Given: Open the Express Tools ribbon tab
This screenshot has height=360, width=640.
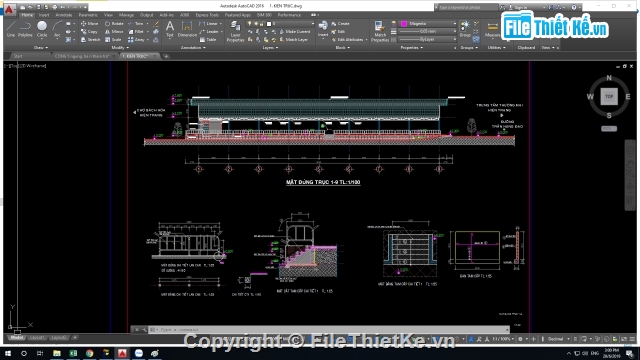Looking at the screenshot, I should 207,15.
